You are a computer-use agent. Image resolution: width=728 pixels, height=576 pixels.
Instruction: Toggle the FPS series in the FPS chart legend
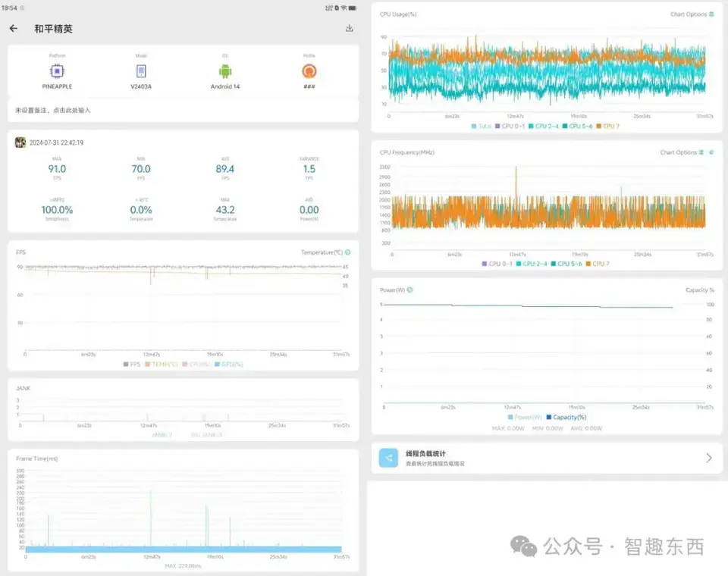(132, 365)
